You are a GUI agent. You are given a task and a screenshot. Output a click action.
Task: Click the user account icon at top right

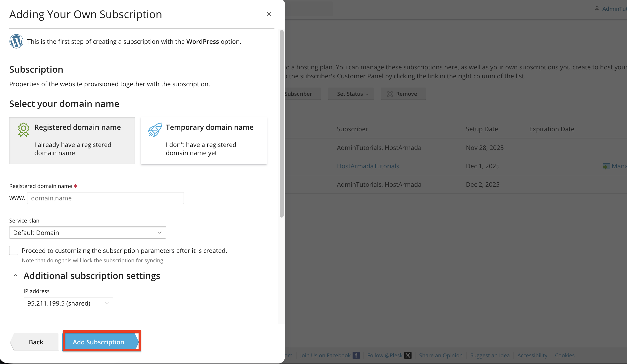point(597,9)
